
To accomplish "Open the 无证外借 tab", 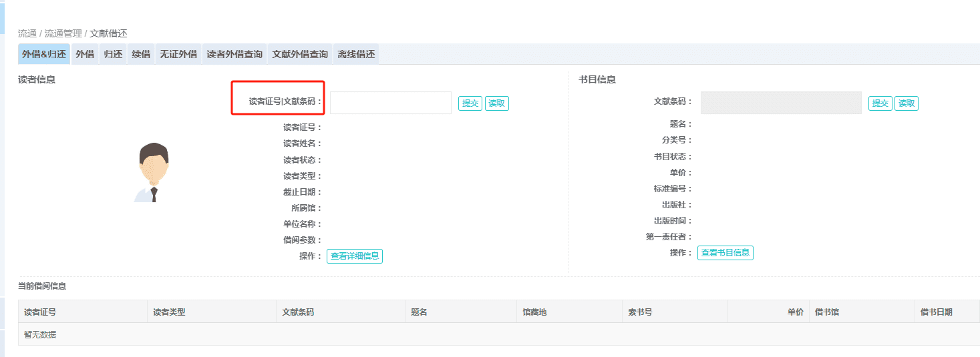I will click(178, 55).
